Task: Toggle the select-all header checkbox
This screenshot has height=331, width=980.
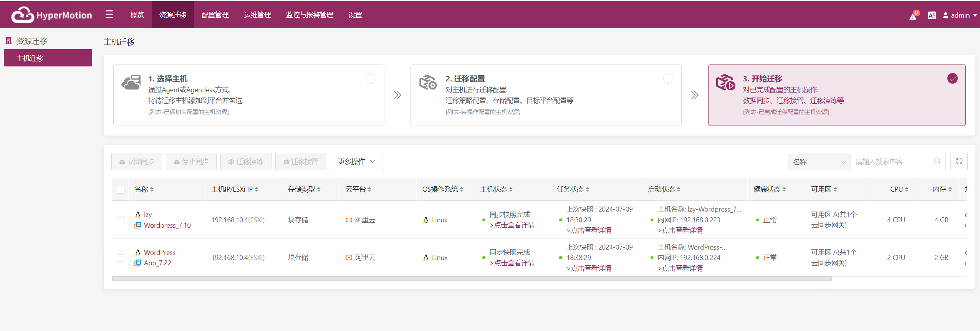Action: [x=121, y=189]
